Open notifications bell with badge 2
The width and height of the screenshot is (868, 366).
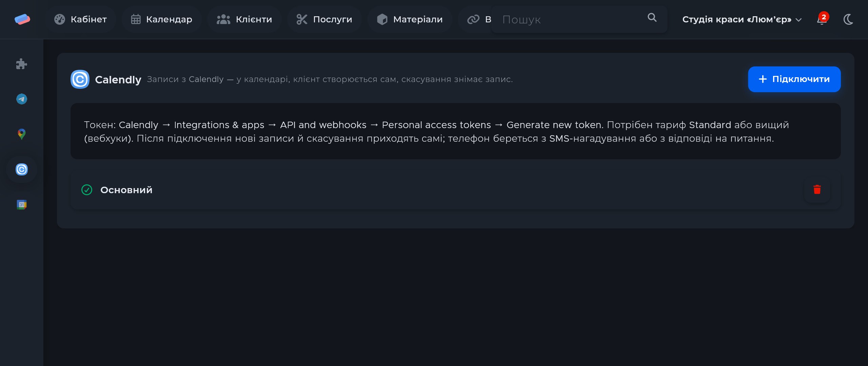click(822, 19)
